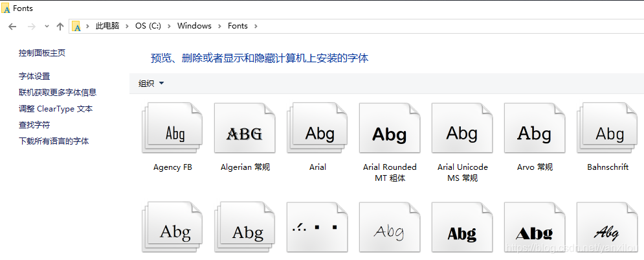644x260 pixels.
Task: Select the Bahnschrift font family icon
Action: [x=607, y=128]
